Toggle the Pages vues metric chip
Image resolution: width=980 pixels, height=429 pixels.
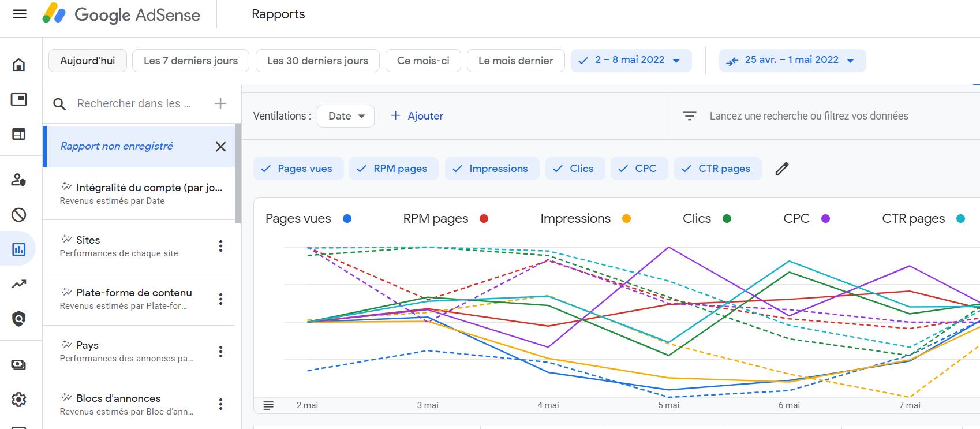pos(298,169)
